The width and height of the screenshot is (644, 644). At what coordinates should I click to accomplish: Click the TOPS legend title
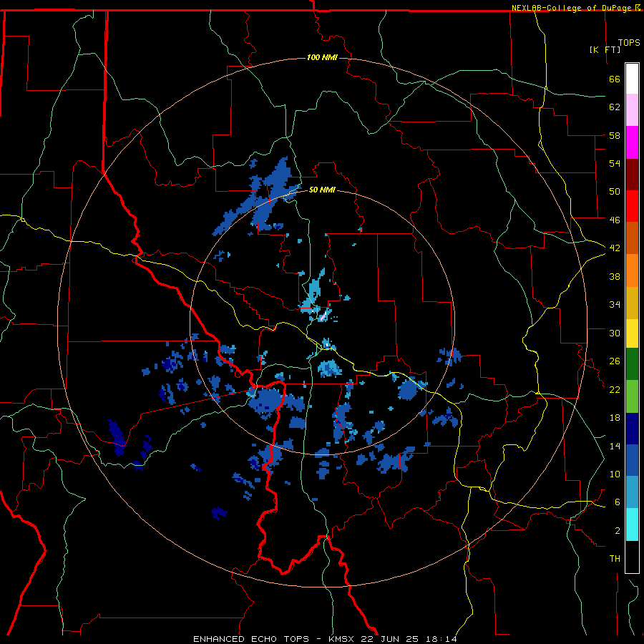point(629,42)
